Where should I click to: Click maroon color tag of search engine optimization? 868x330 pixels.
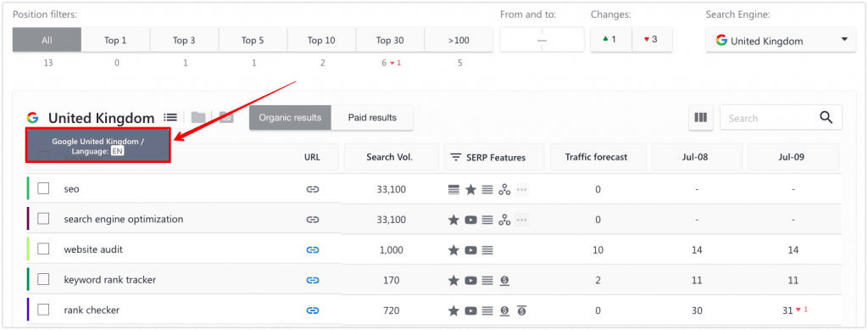point(28,219)
